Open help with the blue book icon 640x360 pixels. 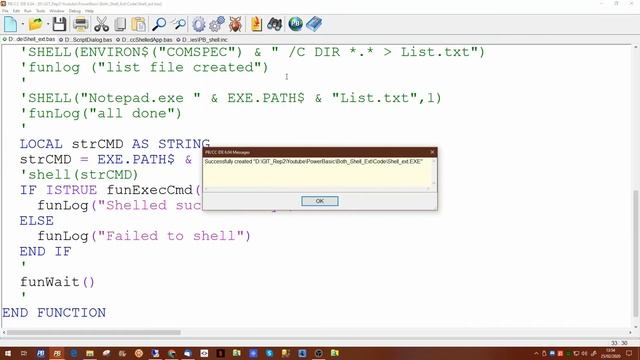pyautogui.click(x=314, y=24)
